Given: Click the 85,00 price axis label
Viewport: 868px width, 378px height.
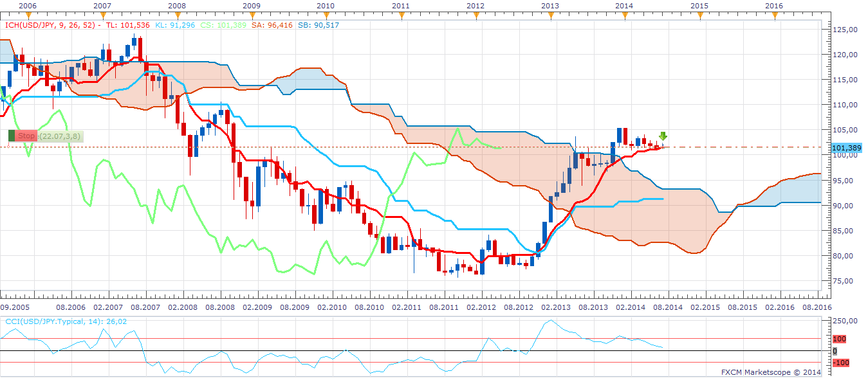Looking at the screenshot, I should coord(845,231).
